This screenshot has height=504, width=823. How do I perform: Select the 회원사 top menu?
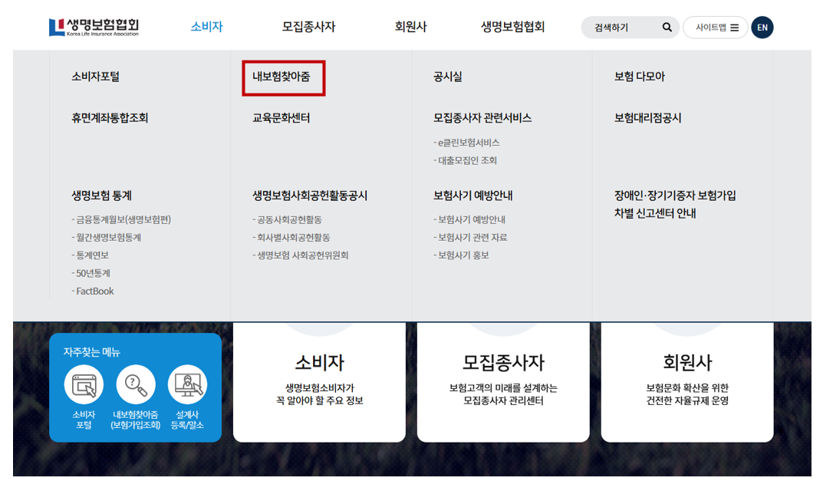point(410,27)
